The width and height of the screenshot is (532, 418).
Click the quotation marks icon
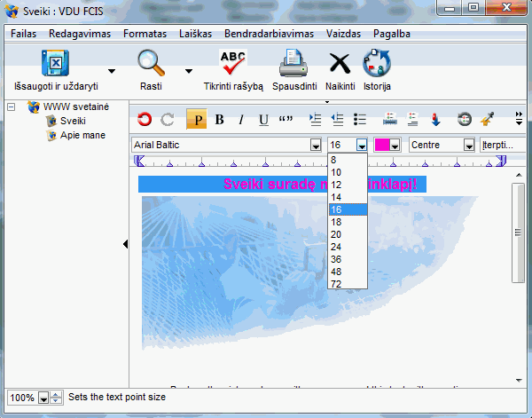click(286, 119)
